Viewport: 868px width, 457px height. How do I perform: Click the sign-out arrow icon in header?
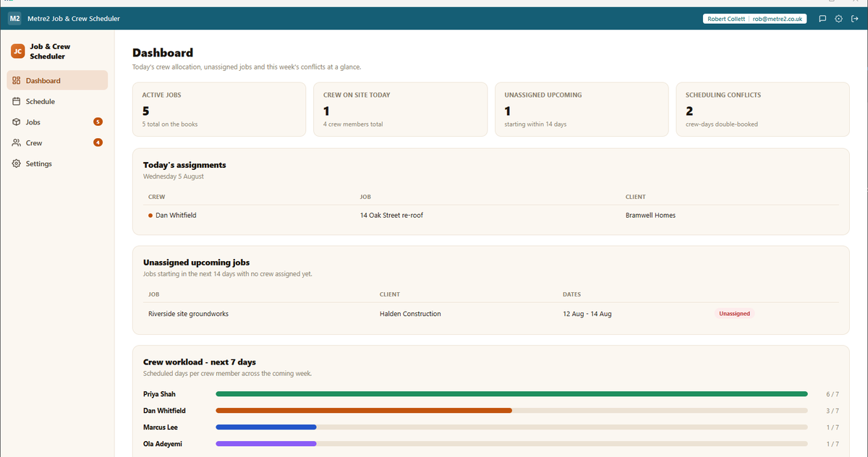click(854, 19)
